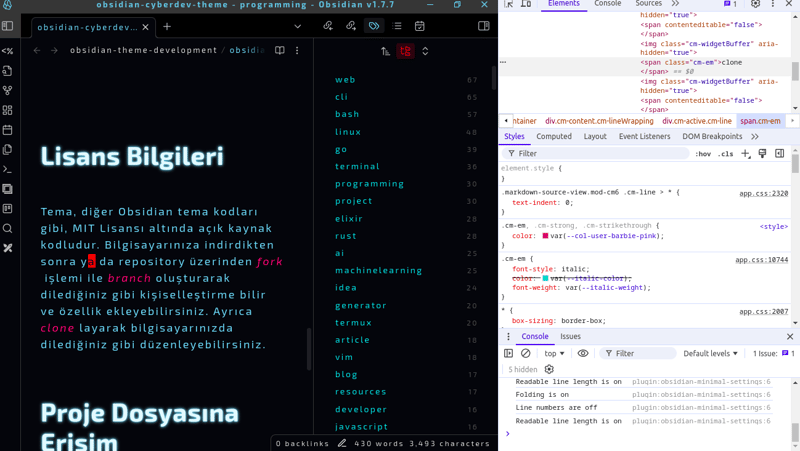Add a new style rule
Screen dimensions: 800x451
746,154
